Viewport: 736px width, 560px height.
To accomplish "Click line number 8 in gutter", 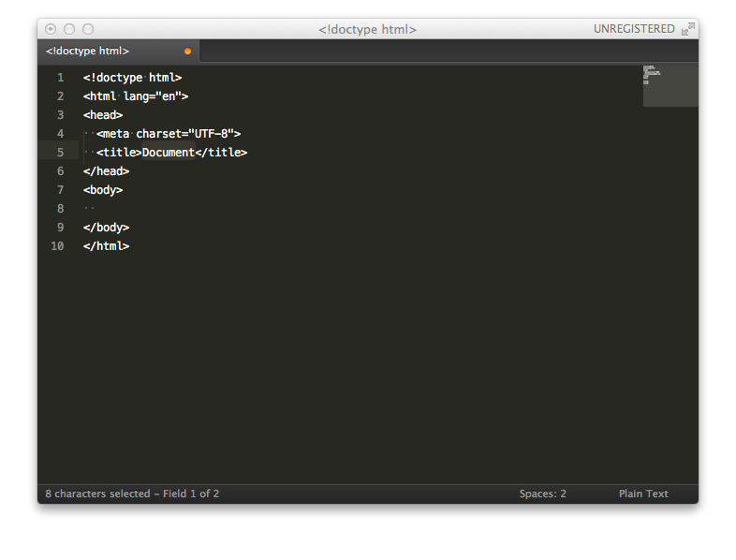I will [60, 209].
